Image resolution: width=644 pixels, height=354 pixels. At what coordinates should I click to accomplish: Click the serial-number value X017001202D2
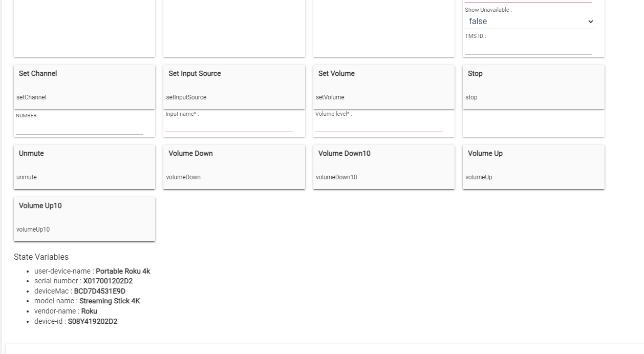point(108,281)
